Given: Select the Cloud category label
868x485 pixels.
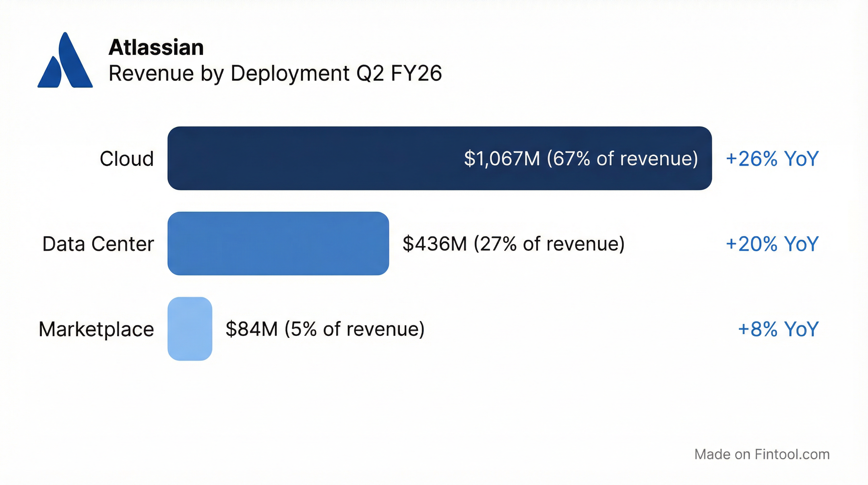Looking at the screenshot, I should (x=127, y=159).
